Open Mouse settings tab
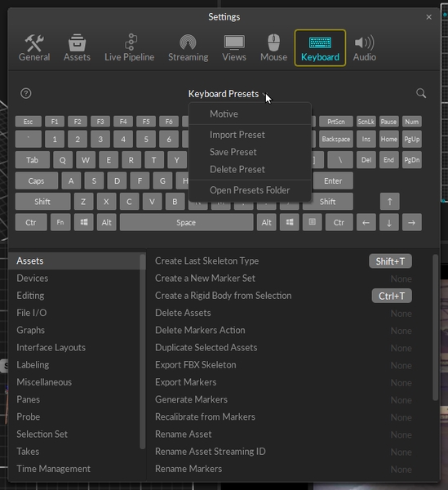This screenshot has height=490, width=448. coord(274,48)
